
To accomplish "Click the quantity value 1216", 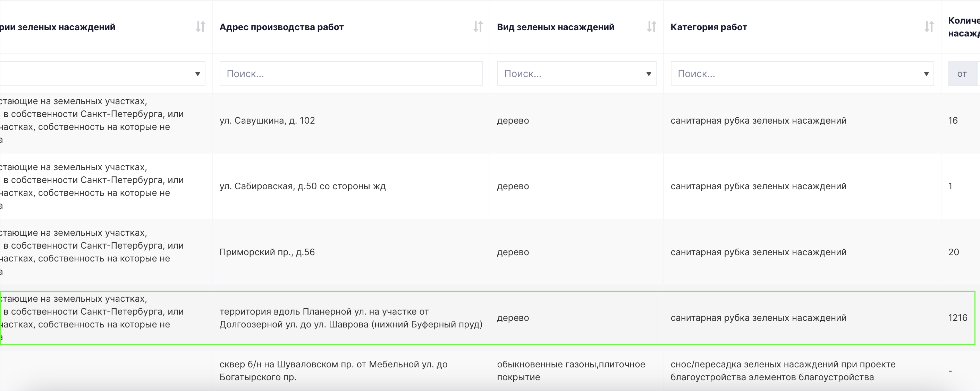I will pos(957,318).
